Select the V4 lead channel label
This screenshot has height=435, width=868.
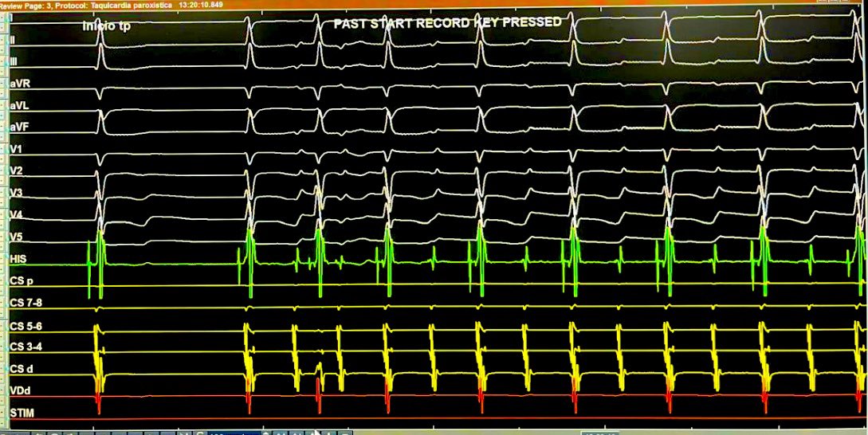coord(15,215)
